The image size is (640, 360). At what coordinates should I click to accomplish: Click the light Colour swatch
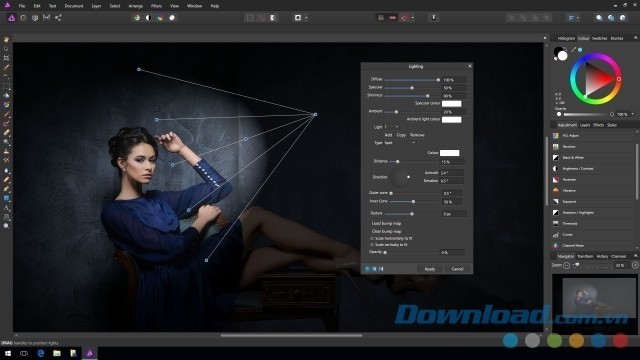(449, 153)
